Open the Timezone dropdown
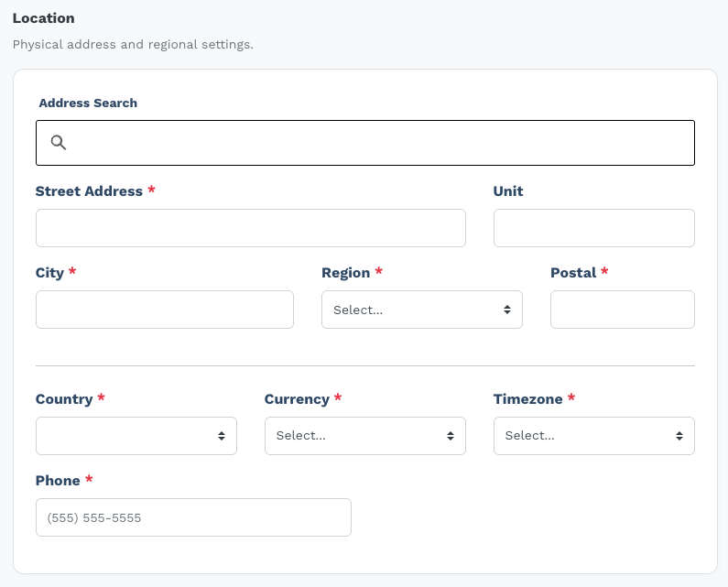The image size is (728, 587). (x=593, y=436)
